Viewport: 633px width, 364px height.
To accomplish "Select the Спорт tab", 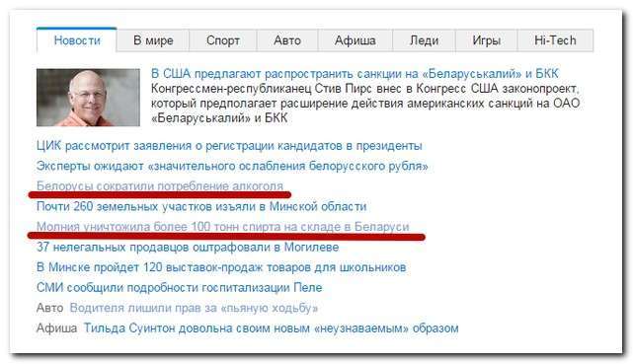I will click(223, 40).
